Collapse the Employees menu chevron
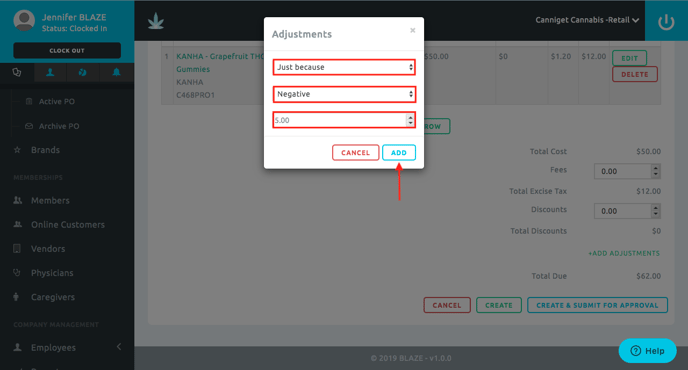Screen dimensions: 688x370 point(119,347)
